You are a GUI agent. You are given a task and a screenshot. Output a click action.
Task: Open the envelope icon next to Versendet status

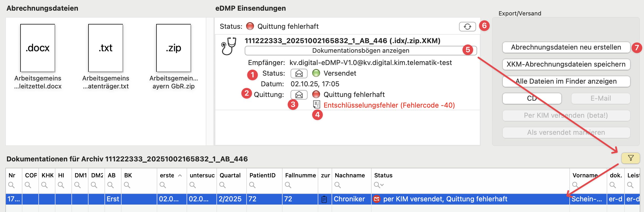tap(299, 73)
